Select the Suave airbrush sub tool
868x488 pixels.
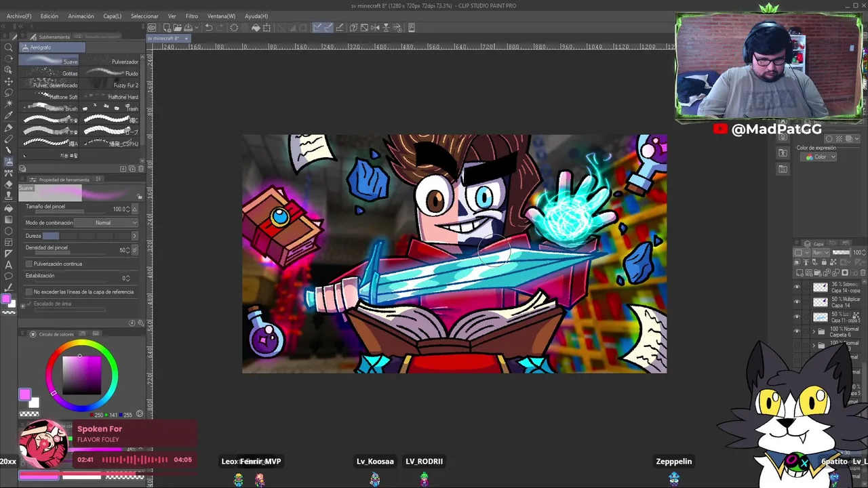[49, 61]
